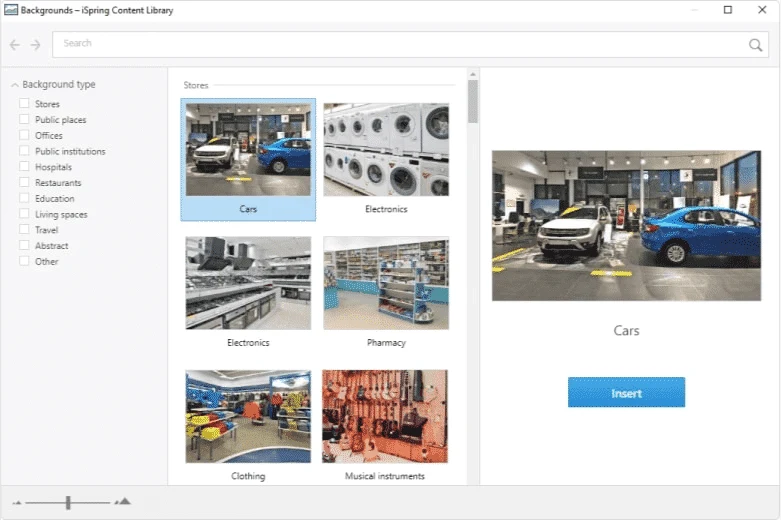Go back with the left arrow
The image size is (781, 520).
tap(14, 45)
